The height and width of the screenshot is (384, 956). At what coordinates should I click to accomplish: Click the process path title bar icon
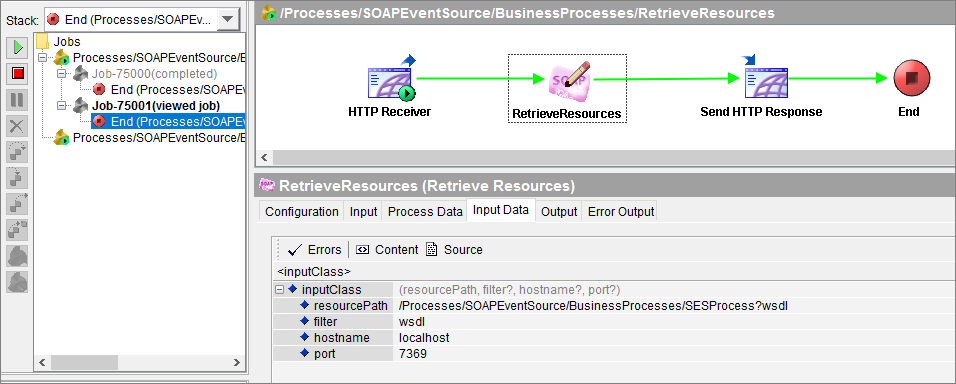point(269,12)
